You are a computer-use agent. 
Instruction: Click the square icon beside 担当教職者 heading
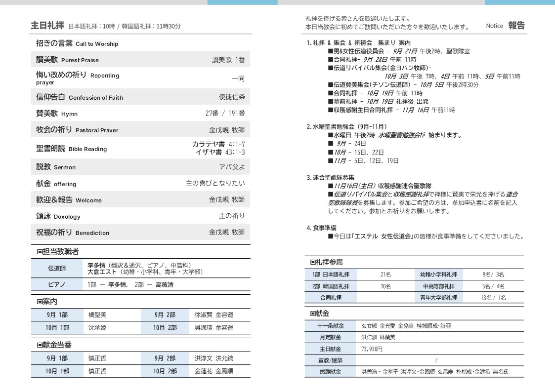[x=40, y=252]
